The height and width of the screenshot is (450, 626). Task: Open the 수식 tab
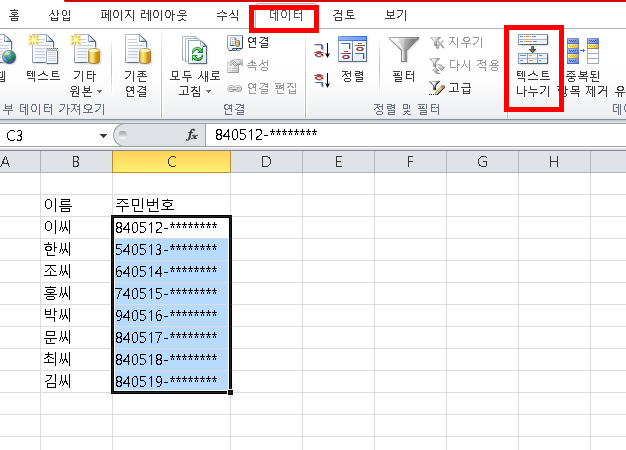pos(228,15)
